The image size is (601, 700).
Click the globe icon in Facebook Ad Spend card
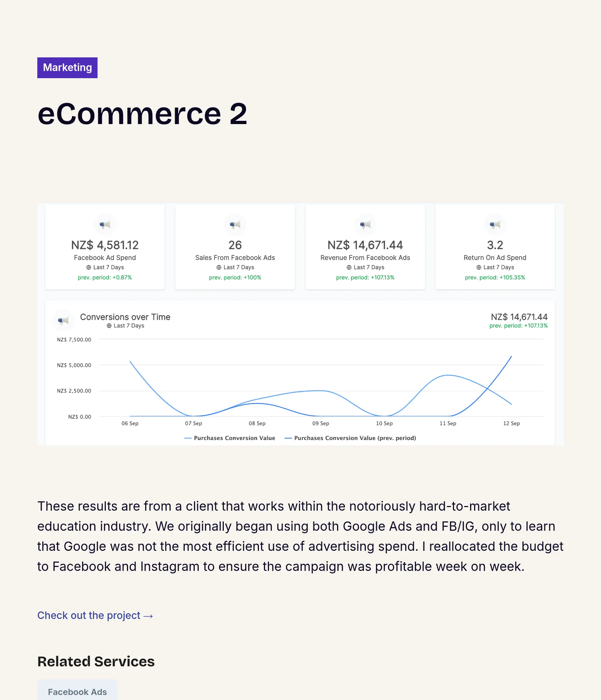click(89, 268)
